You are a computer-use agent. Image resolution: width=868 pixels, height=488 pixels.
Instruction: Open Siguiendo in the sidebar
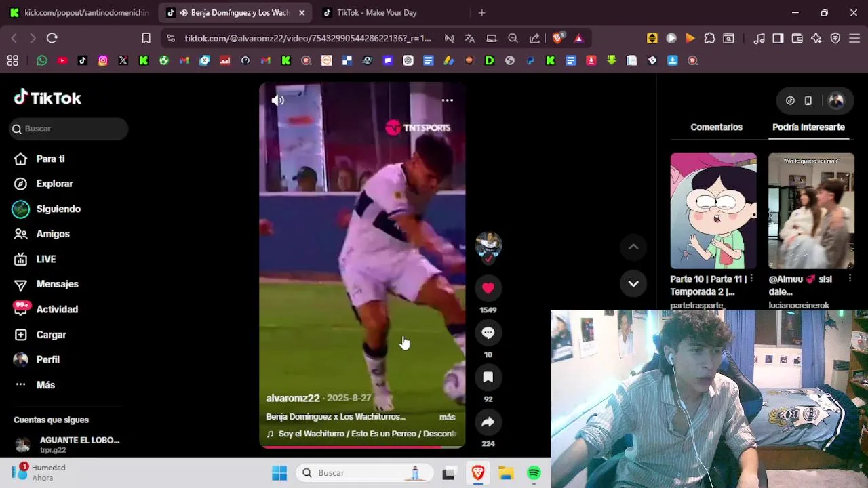point(58,209)
